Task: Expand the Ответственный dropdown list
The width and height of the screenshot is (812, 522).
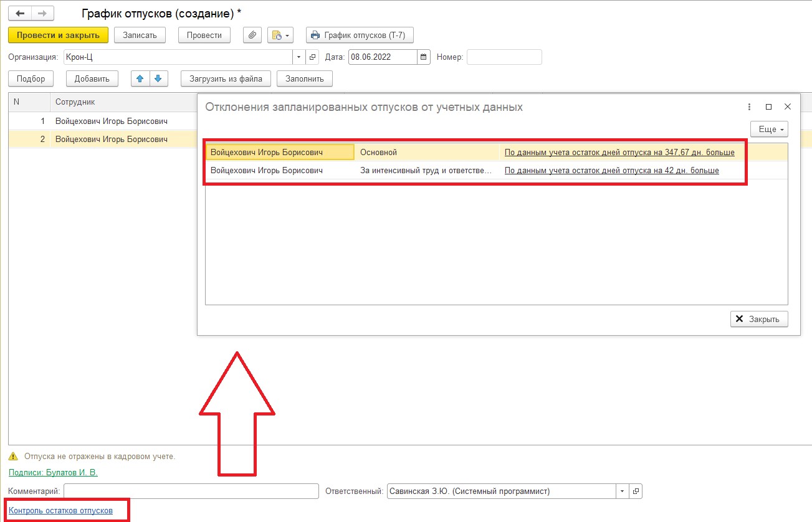Action: click(x=622, y=491)
